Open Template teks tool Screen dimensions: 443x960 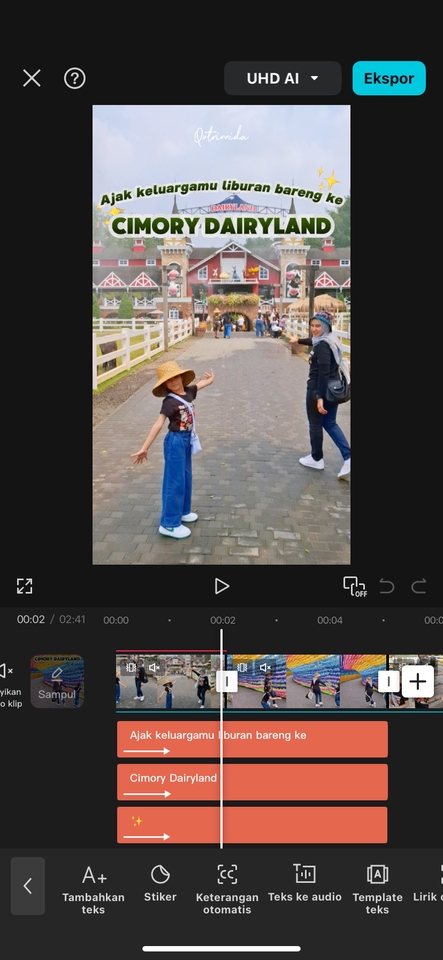click(378, 889)
